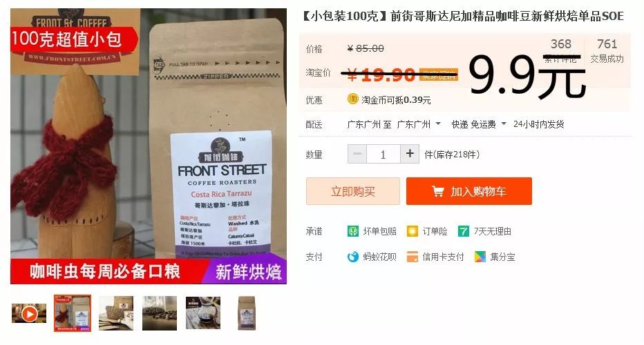Open the 368 cumulative reviews tab
The height and width of the screenshot is (345, 644).
coord(561,50)
